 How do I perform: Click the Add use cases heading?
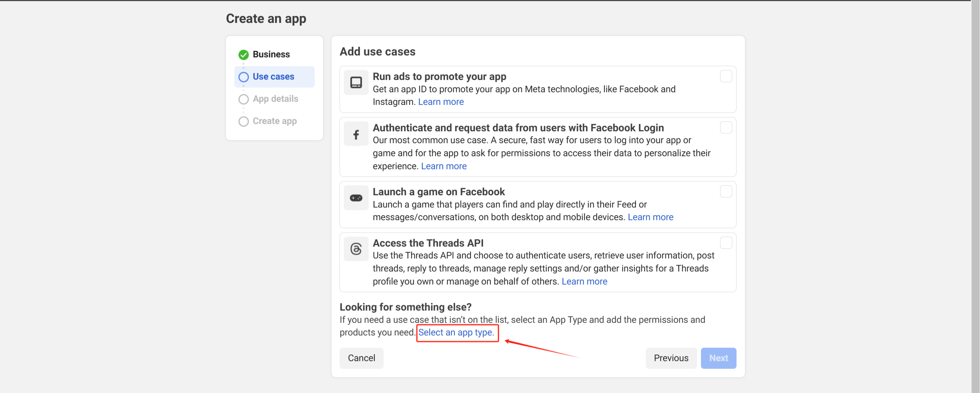(x=377, y=52)
